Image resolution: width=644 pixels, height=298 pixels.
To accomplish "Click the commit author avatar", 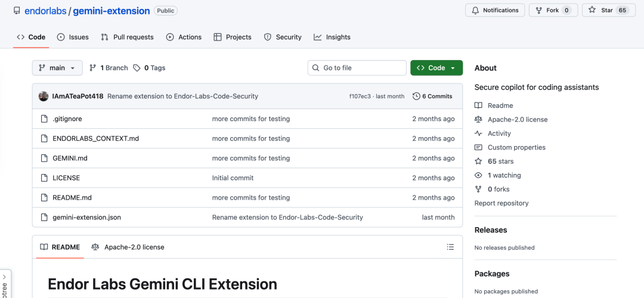I will coord(44,96).
